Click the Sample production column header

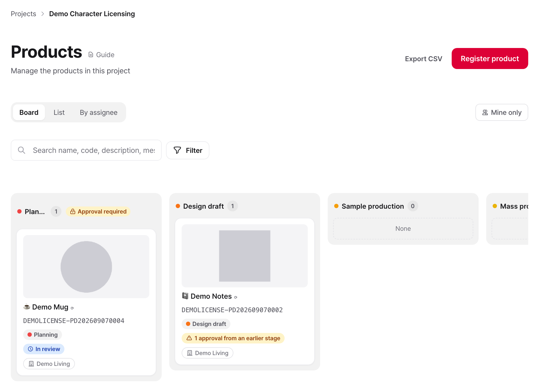pos(373,206)
